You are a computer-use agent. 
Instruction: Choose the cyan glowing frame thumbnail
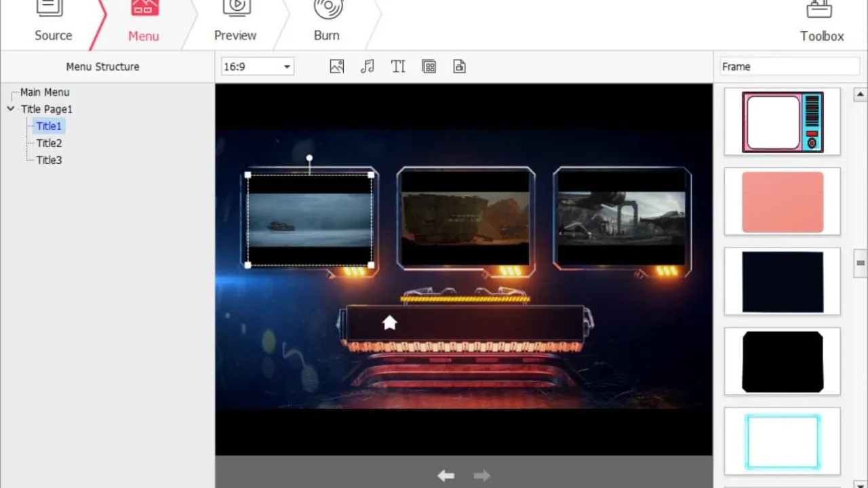point(783,442)
